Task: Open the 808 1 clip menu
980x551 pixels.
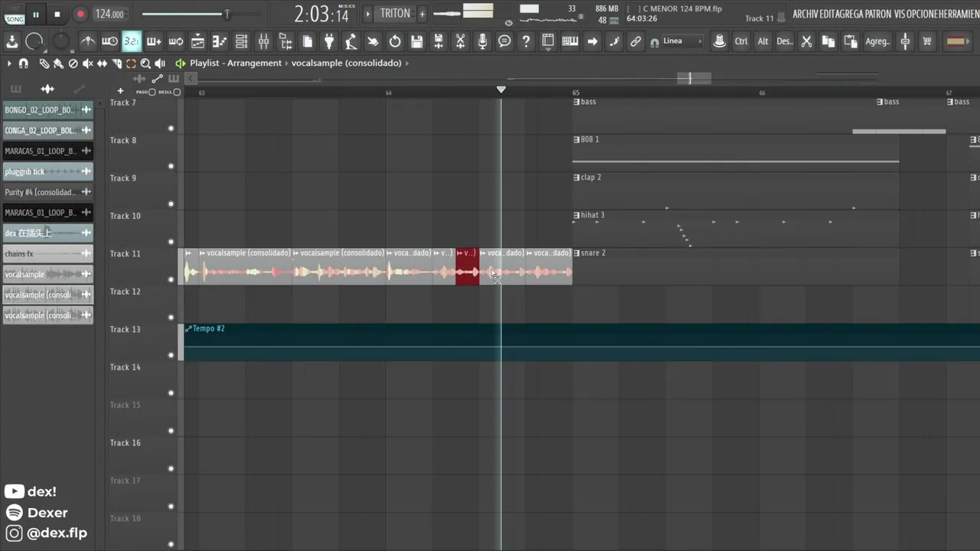Action: point(577,139)
